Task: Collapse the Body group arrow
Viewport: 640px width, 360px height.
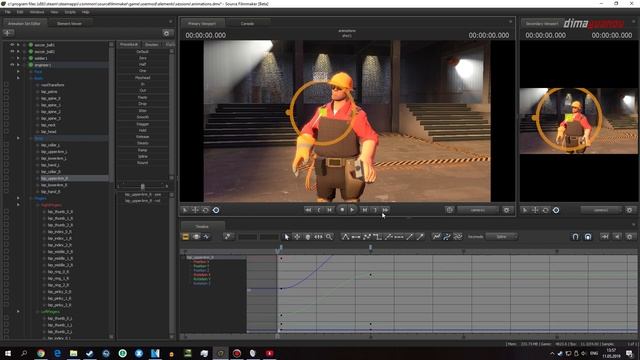Action: point(18,78)
